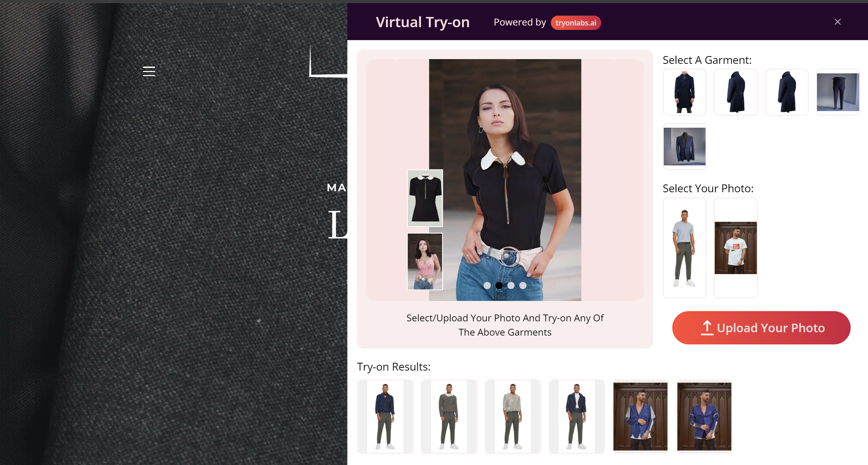Click the 'Select Your Photo:' heading

(x=708, y=189)
